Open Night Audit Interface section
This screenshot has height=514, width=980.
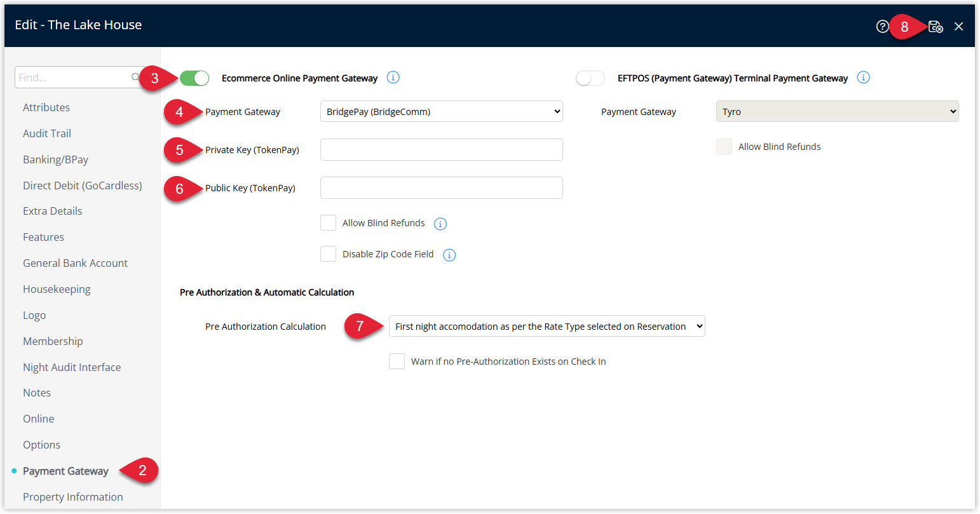click(72, 367)
